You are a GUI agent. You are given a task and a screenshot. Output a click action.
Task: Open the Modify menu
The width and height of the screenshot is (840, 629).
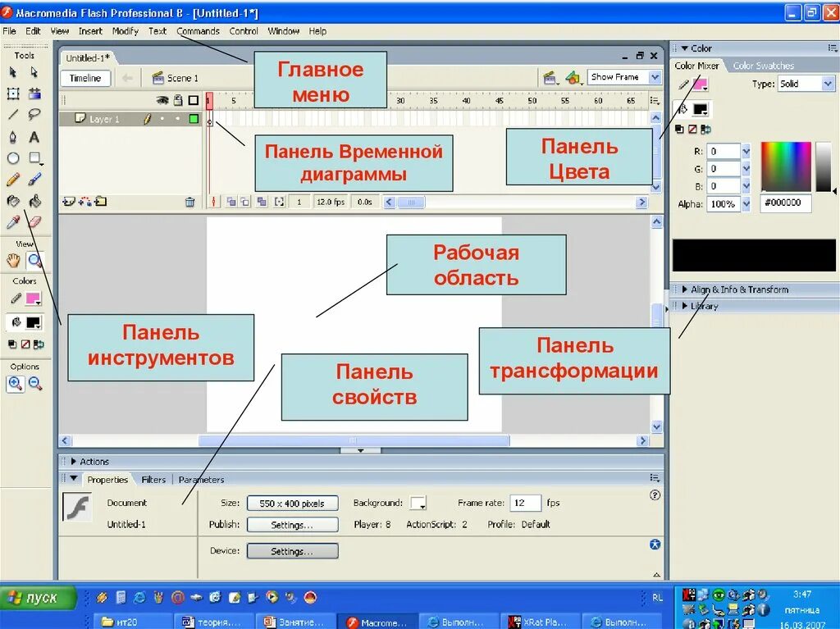coord(126,31)
